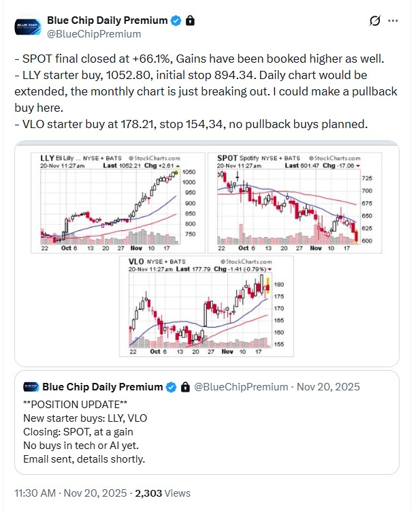
Task: Open the three-dot More options menu
Action: 393,21
